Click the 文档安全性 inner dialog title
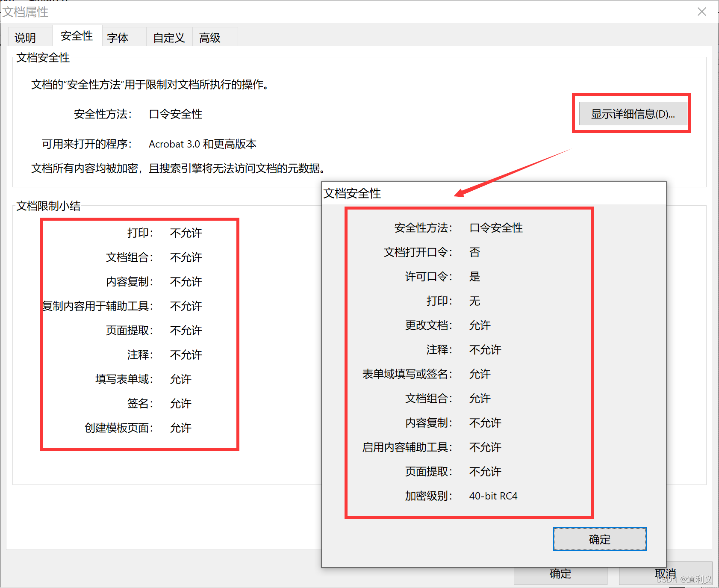 pyautogui.click(x=352, y=193)
